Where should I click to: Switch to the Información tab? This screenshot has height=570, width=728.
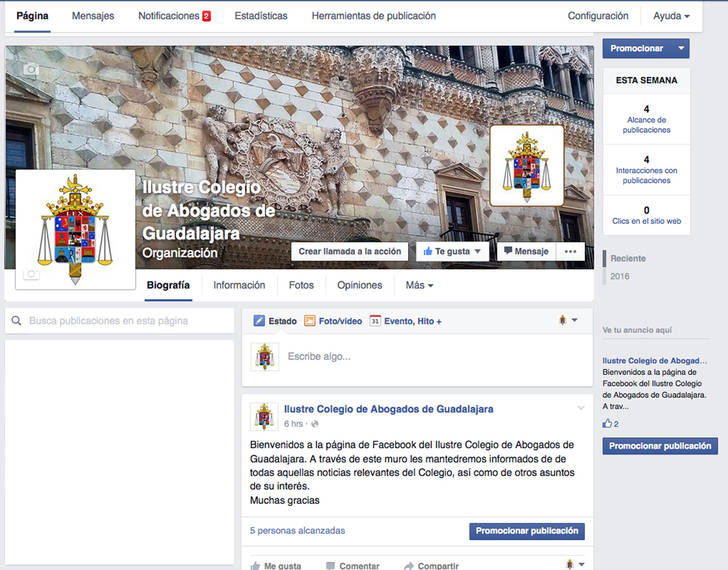(x=239, y=285)
